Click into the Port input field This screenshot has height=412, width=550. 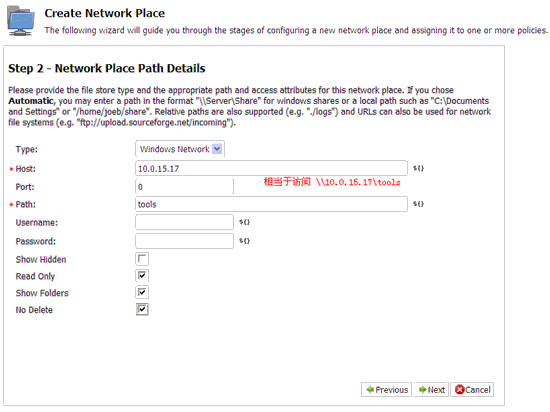185,187
